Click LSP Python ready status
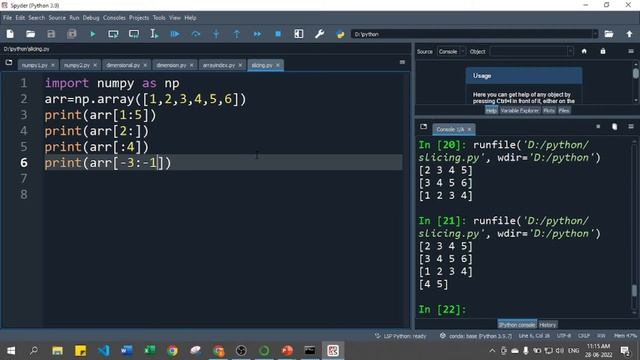This screenshot has width=640, height=360. click(x=401, y=336)
